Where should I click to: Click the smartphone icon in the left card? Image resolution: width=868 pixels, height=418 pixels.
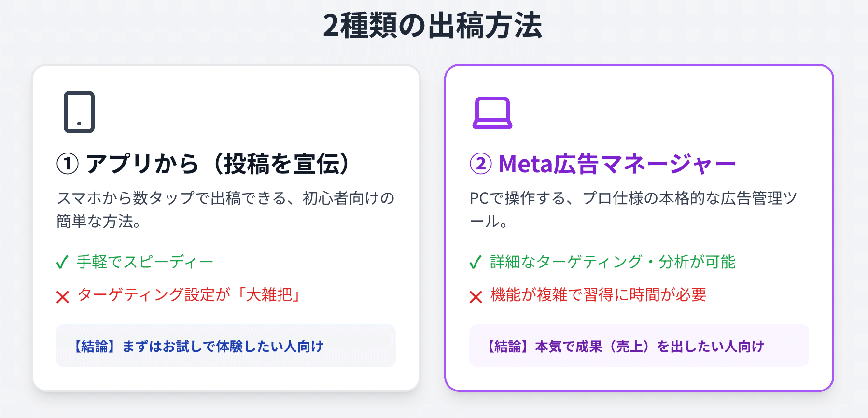click(79, 112)
